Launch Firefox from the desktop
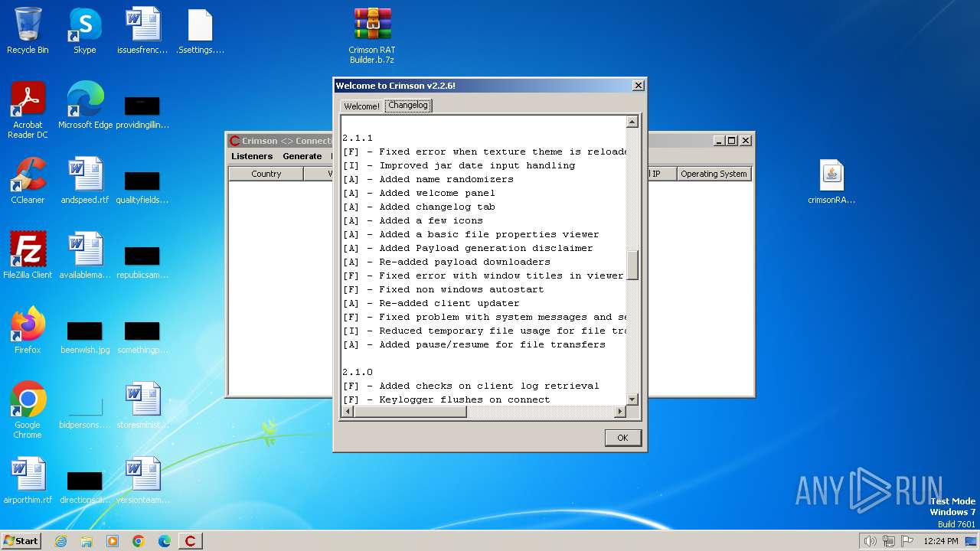Image resolution: width=980 pixels, height=551 pixels. [x=28, y=331]
